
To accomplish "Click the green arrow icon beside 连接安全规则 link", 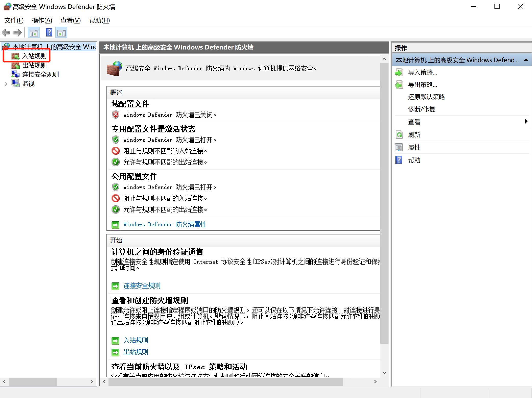I will pyautogui.click(x=115, y=286).
